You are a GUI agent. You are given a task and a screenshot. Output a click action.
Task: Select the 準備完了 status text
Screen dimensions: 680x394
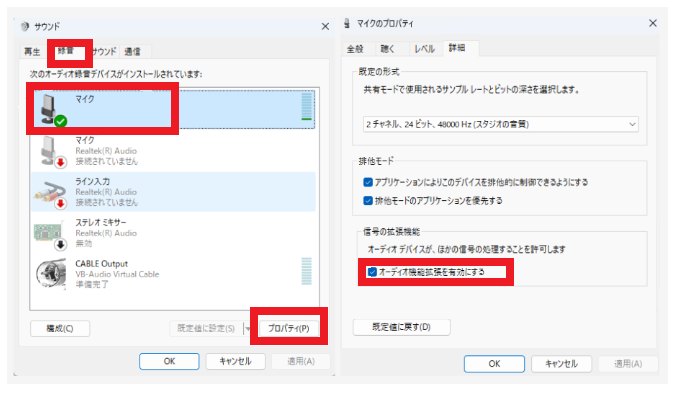[92, 284]
